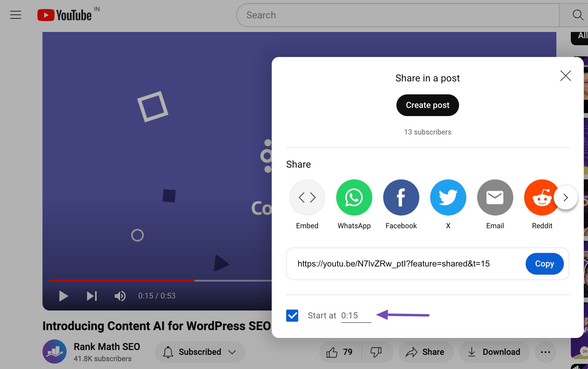Select the WhatsApp share icon
This screenshot has height=369, width=588.
(x=354, y=197)
